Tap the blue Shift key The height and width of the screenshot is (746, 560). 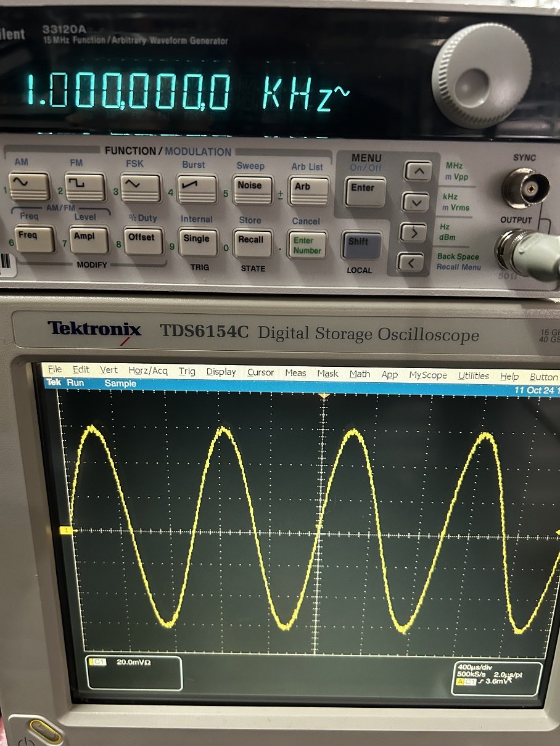coord(361,245)
